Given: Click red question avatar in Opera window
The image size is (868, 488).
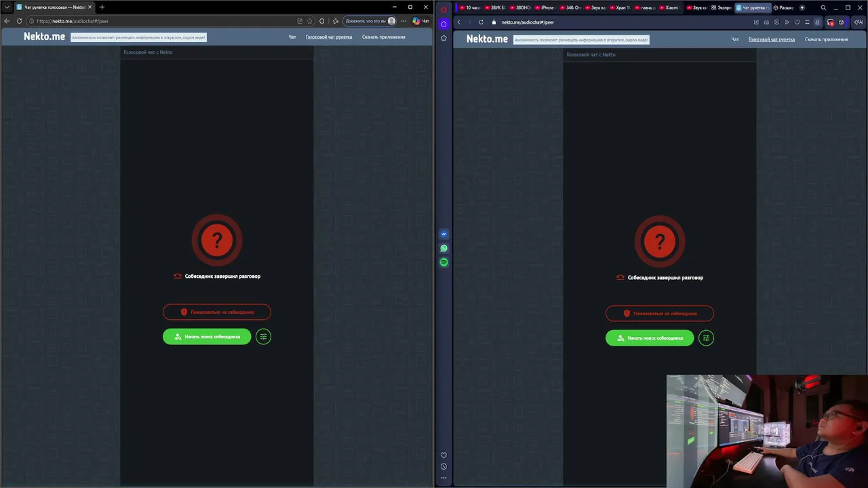Looking at the screenshot, I should point(660,241).
